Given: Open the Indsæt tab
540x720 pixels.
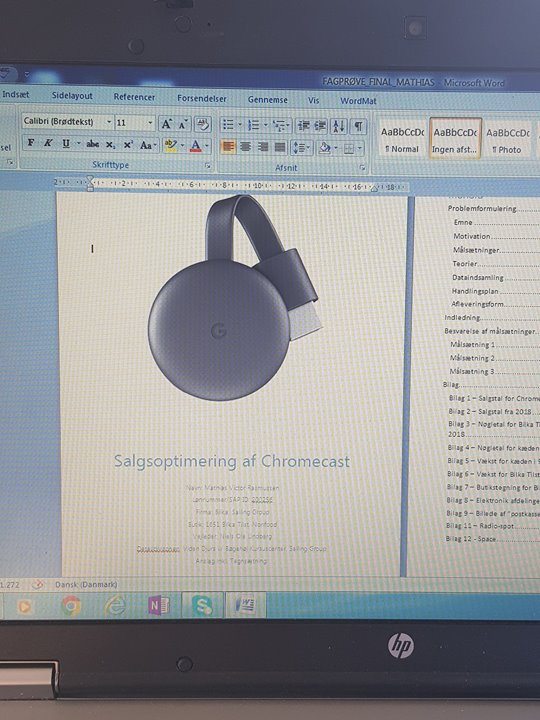Looking at the screenshot, I should [16, 94].
